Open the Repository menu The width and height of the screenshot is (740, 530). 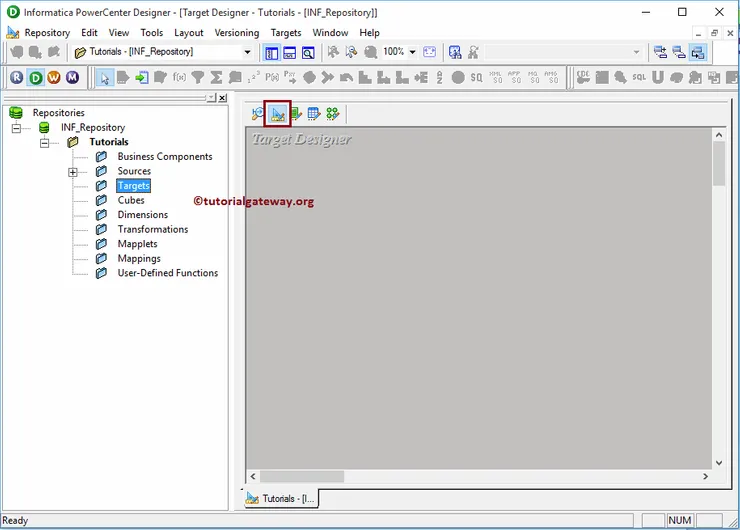pos(47,33)
